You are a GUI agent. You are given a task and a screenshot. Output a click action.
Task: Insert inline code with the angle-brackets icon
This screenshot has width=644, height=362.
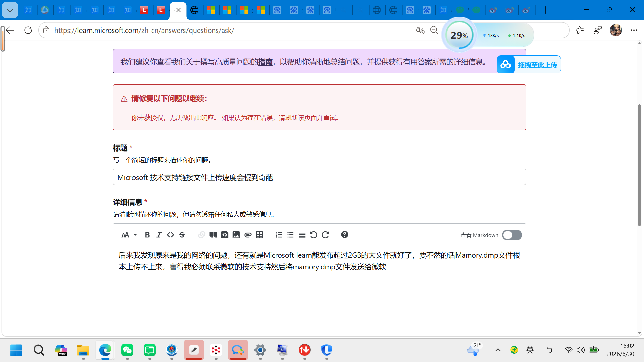pos(170,235)
